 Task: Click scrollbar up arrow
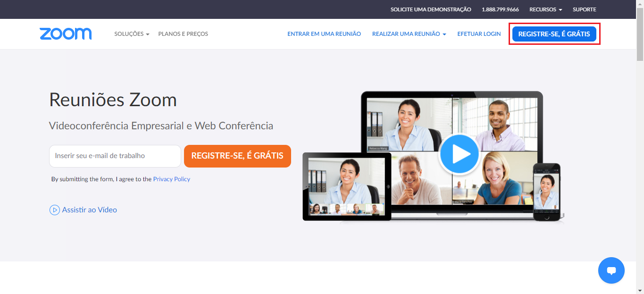coord(640,4)
